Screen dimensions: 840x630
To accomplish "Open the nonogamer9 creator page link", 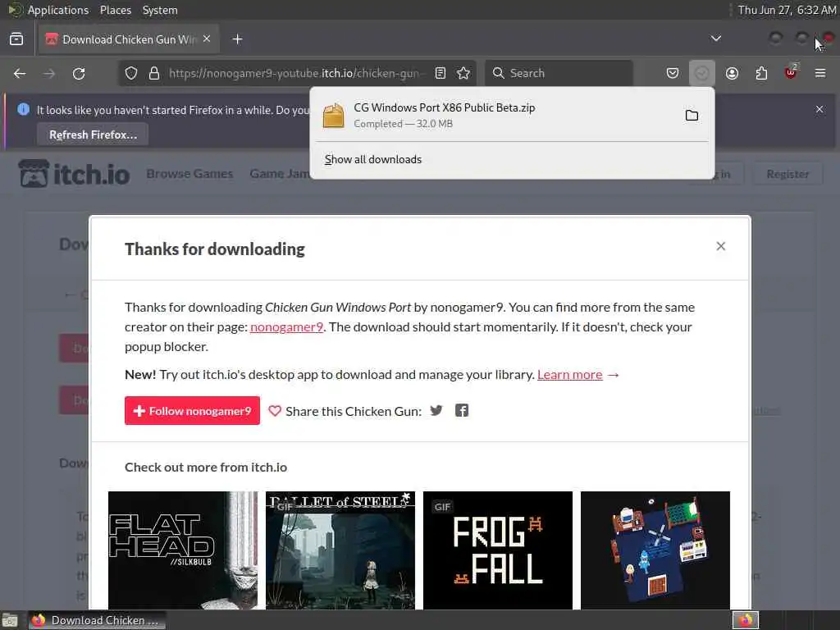I will [x=286, y=326].
